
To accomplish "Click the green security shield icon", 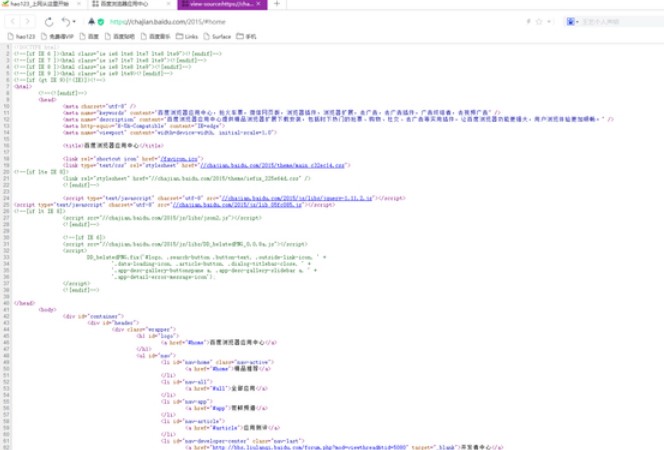I will (x=101, y=22).
